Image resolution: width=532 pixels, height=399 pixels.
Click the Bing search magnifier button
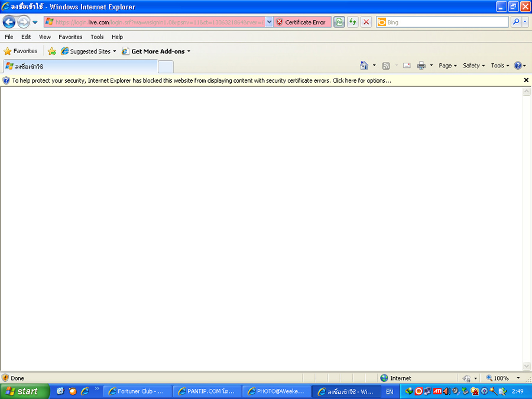point(516,22)
